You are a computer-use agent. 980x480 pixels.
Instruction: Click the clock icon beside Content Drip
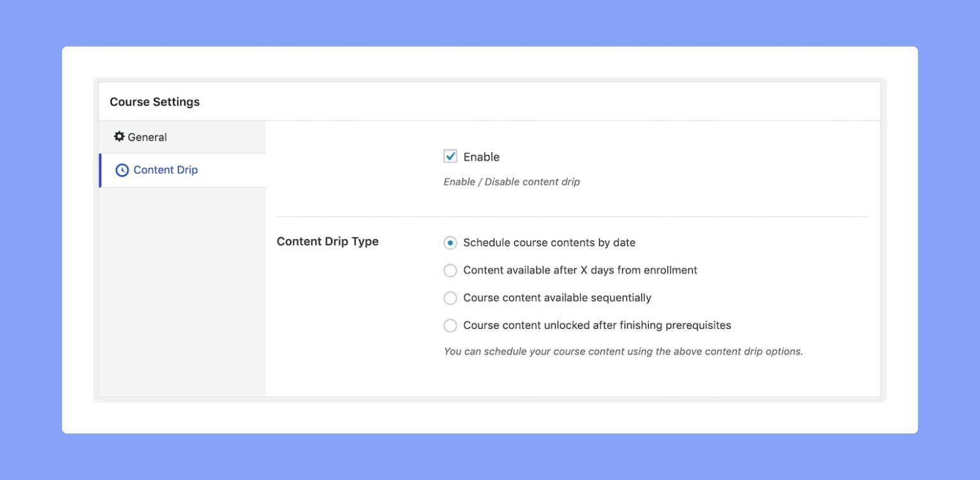(x=122, y=170)
